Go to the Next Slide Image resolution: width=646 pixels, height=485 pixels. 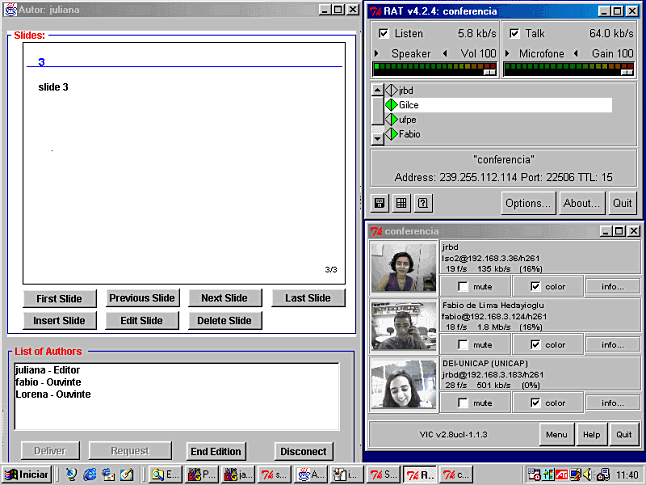(x=224, y=298)
